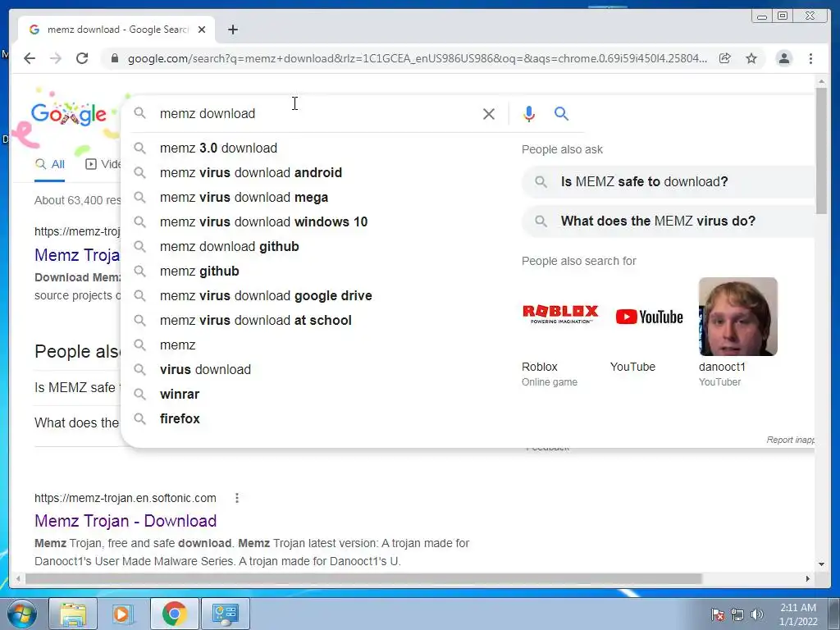840x630 pixels.
Task: Open Windows Explorer from the taskbar
Action: click(x=73, y=614)
